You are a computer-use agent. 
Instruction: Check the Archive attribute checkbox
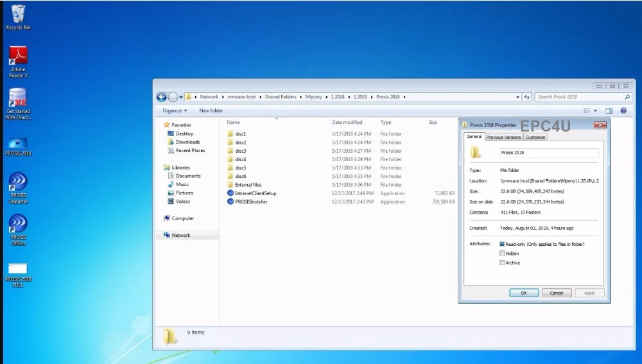point(502,263)
